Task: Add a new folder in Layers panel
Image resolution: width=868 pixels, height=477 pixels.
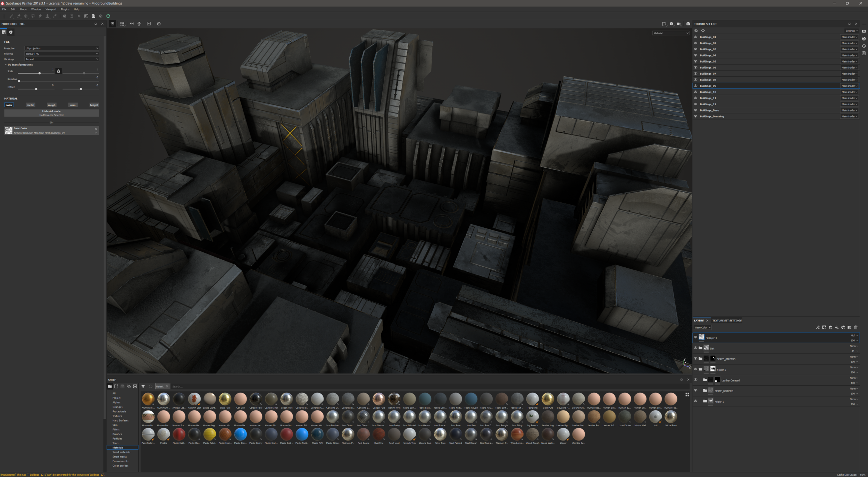Action: click(849, 327)
